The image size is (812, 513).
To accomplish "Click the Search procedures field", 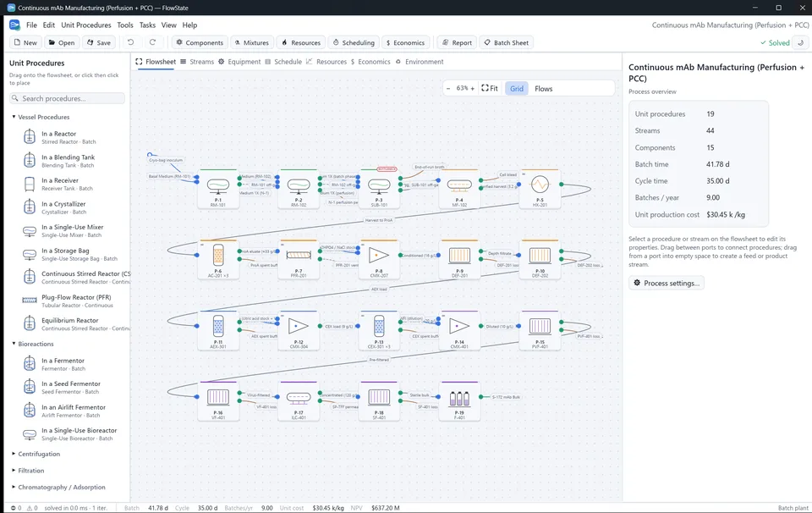I will [x=67, y=98].
